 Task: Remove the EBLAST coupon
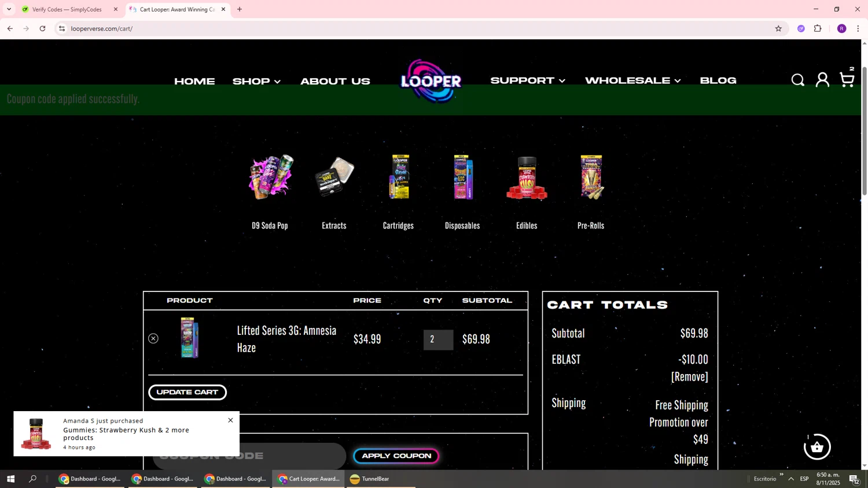pyautogui.click(x=689, y=377)
